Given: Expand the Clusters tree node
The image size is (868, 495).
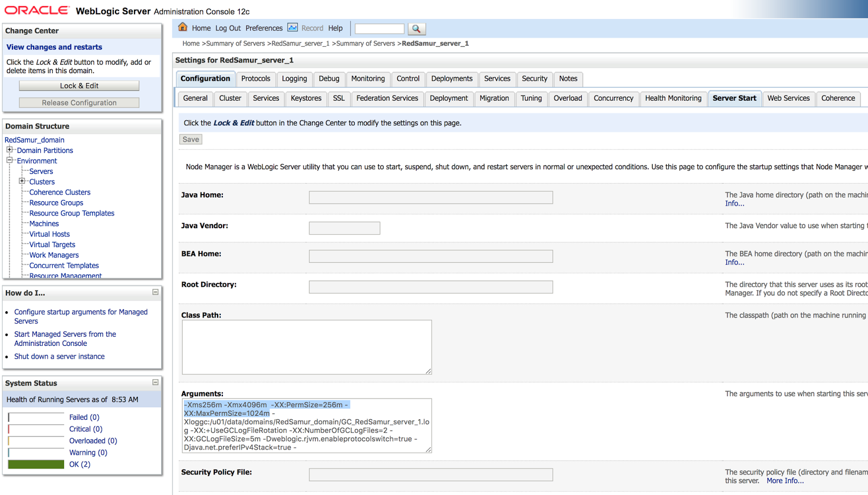Looking at the screenshot, I should pyautogui.click(x=22, y=181).
